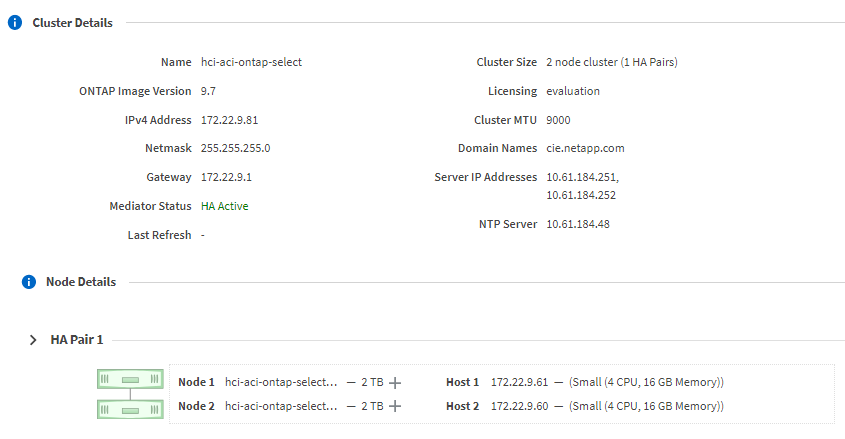Select Node 2 name hci-aci-ontap-select
The width and height of the screenshot is (845, 439).
(x=282, y=406)
